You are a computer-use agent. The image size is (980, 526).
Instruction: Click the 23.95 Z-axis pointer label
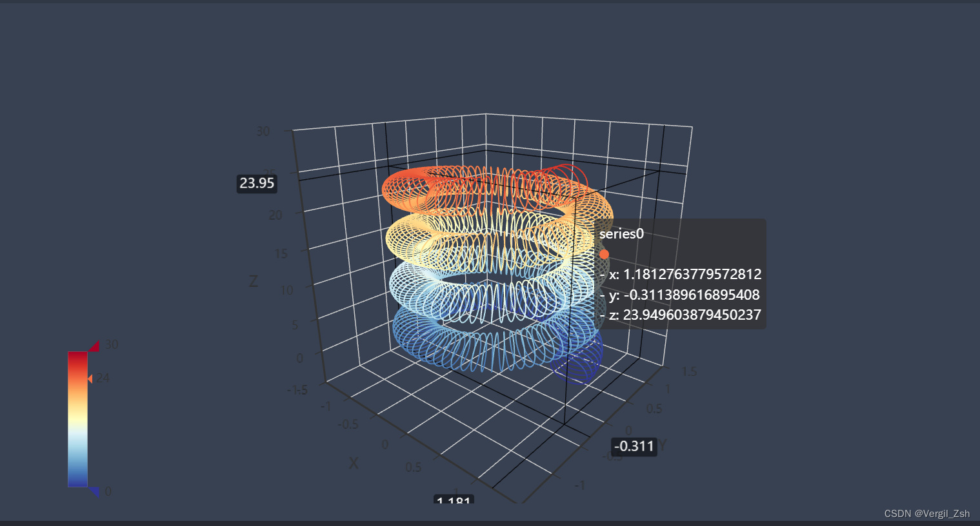coord(257,183)
